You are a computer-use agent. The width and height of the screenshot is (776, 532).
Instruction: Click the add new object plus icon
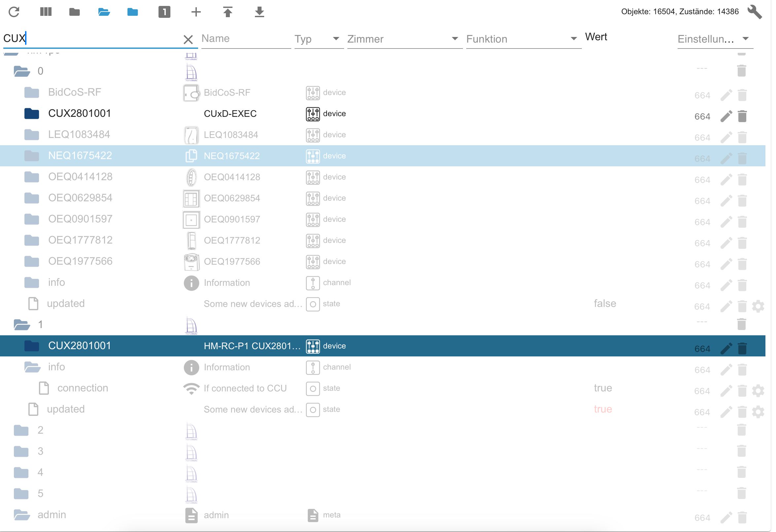[196, 12]
